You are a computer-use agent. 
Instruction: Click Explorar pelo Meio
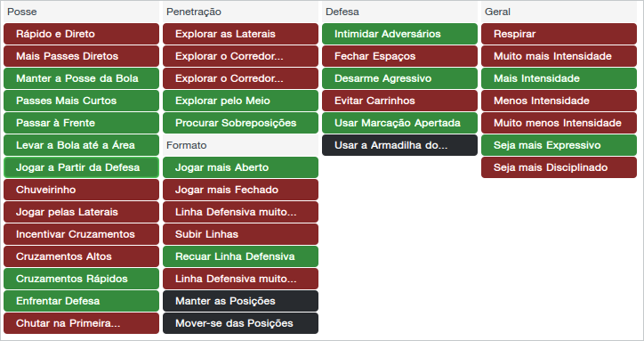click(240, 101)
